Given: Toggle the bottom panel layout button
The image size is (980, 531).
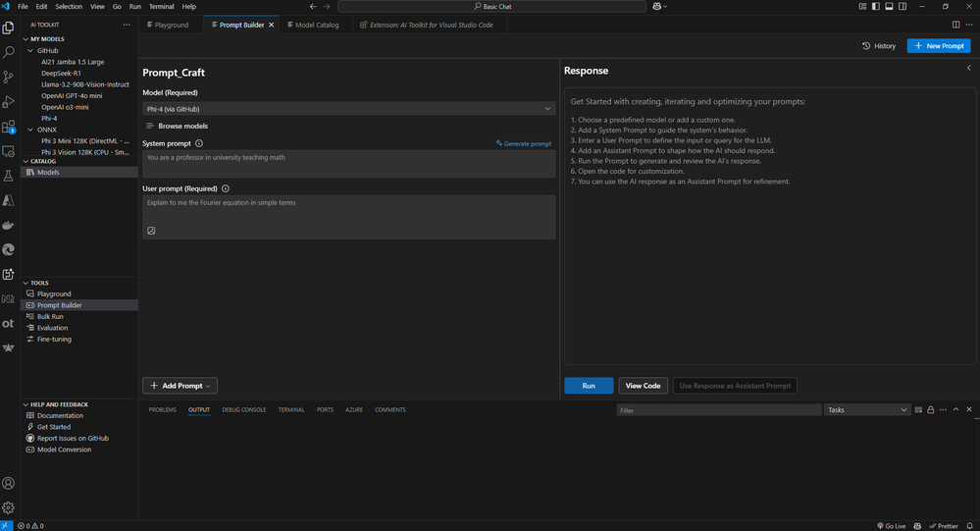Looking at the screenshot, I should (x=889, y=6).
